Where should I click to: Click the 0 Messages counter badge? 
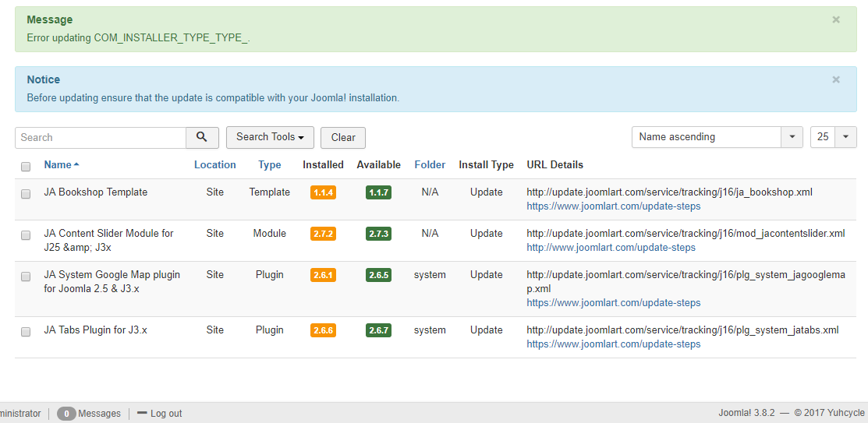[66, 414]
